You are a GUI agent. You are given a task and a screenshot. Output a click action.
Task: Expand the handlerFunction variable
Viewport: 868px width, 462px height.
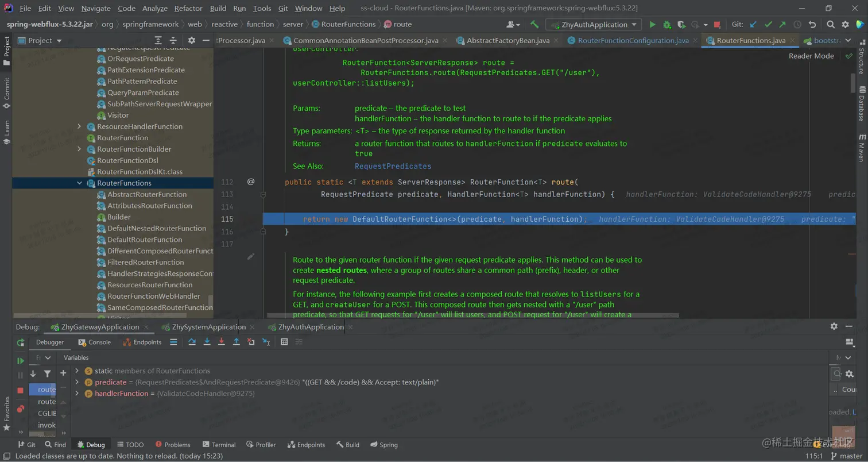click(77, 394)
